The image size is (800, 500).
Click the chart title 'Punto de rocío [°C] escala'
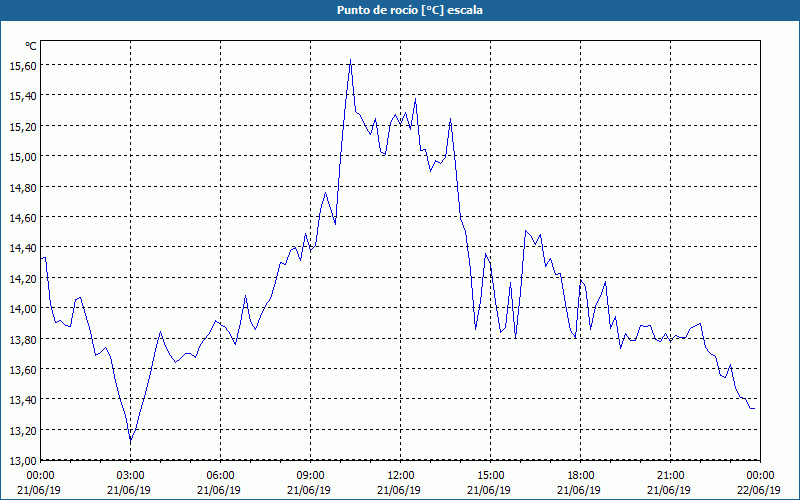(410, 10)
